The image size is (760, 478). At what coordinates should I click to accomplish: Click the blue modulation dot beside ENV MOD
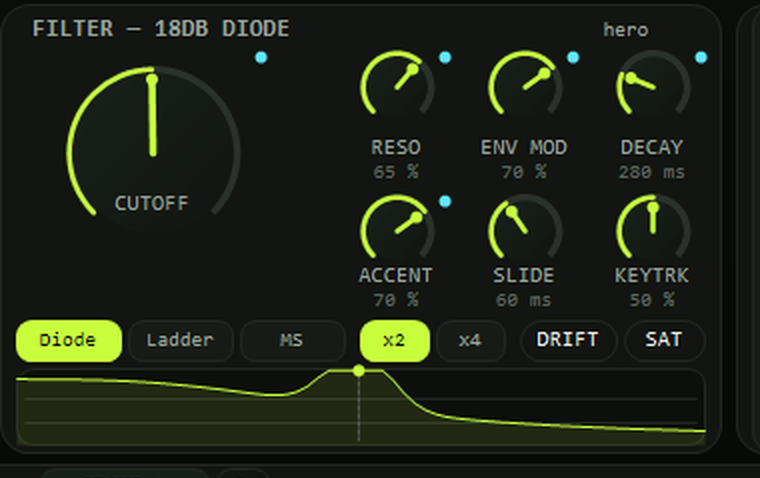pyautogui.click(x=573, y=58)
